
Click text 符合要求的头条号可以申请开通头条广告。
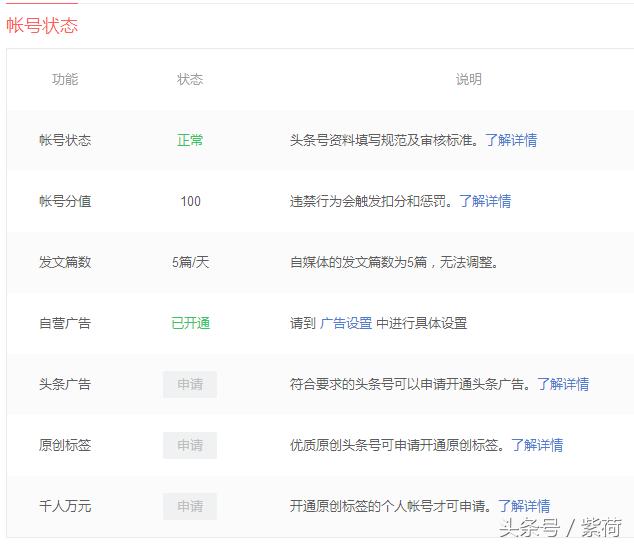click(x=411, y=384)
